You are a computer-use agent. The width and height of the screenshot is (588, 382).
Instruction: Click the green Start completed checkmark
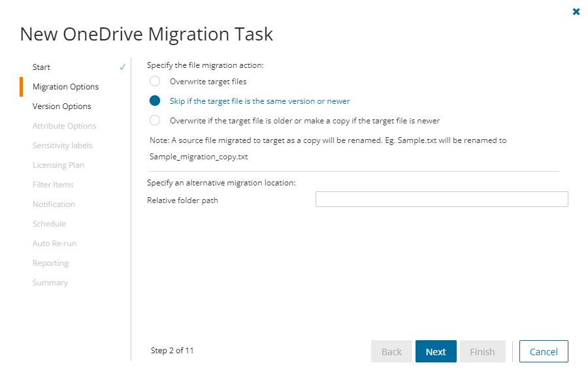(122, 67)
